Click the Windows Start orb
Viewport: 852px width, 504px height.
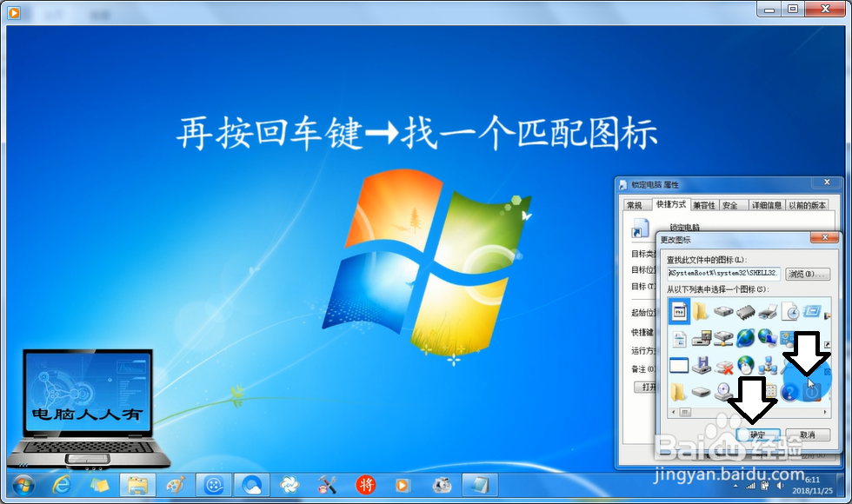click(x=23, y=485)
